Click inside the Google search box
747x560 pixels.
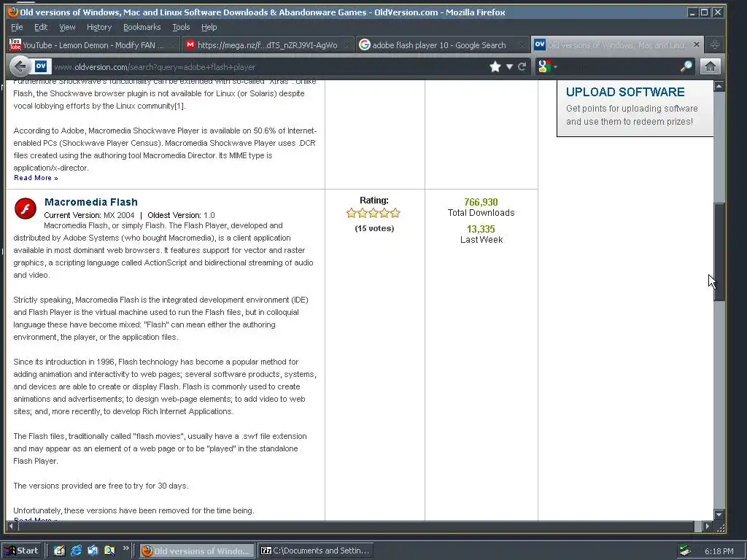(x=619, y=66)
